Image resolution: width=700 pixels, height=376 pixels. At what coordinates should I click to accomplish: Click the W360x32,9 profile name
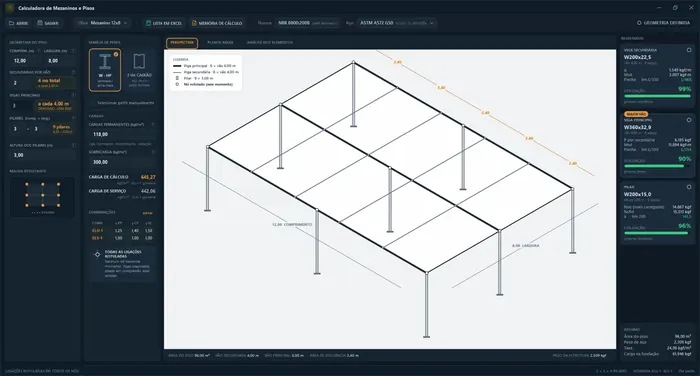[637, 127]
